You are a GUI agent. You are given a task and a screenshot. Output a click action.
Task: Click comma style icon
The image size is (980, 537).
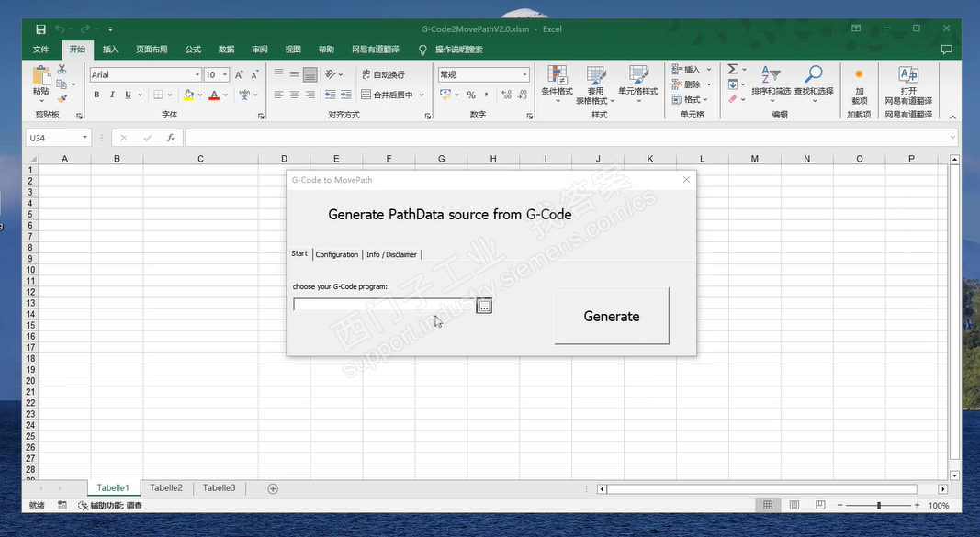[486, 95]
